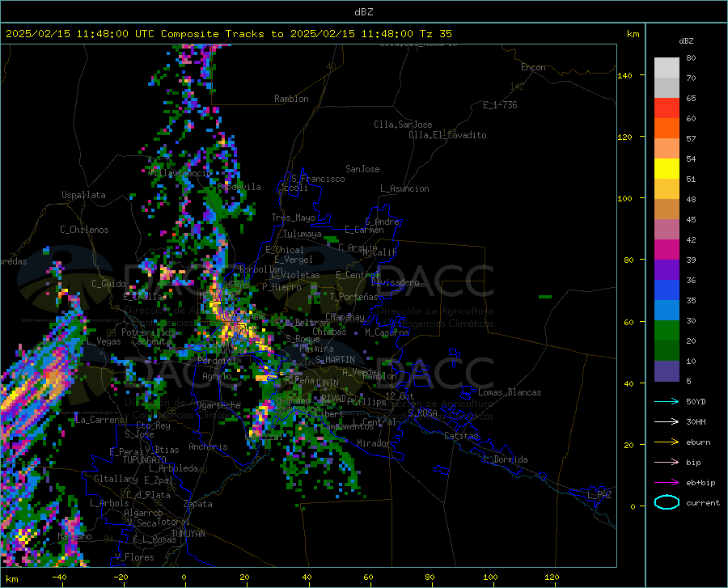Click the Gltallary map label

116,479
